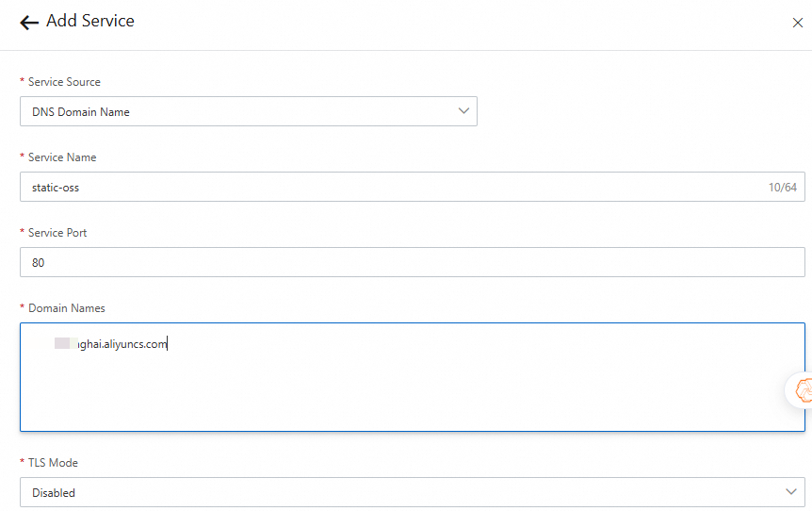Screen dimensions: 812x511
Task: Click the Add Service heading
Action: (x=90, y=21)
